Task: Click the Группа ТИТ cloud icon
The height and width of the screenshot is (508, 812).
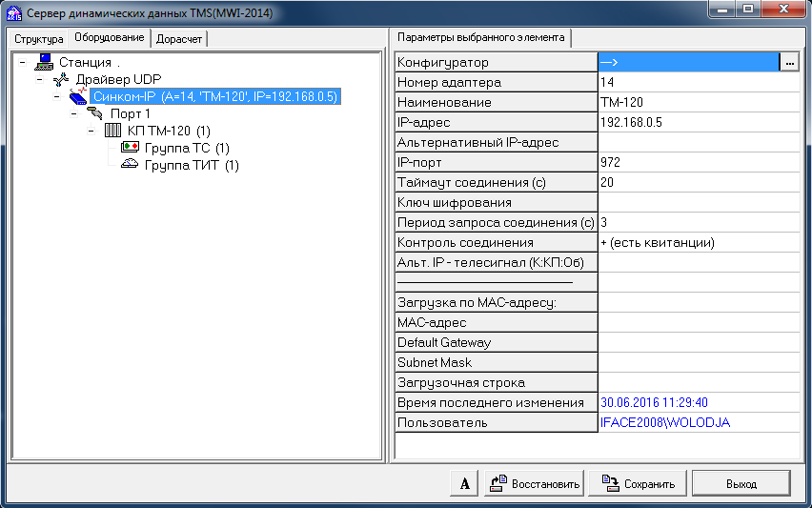Action: tap(130, 165)
